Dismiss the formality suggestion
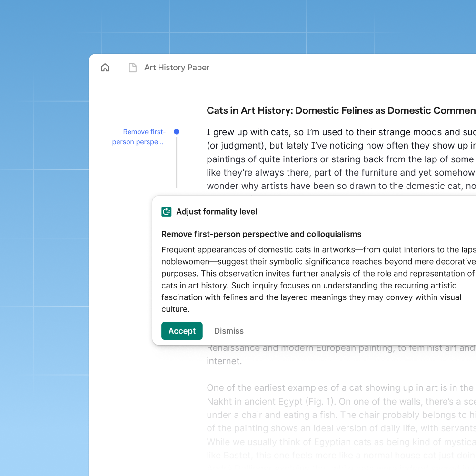The height and width of the screenshot is (476, 476). [228, 331]
